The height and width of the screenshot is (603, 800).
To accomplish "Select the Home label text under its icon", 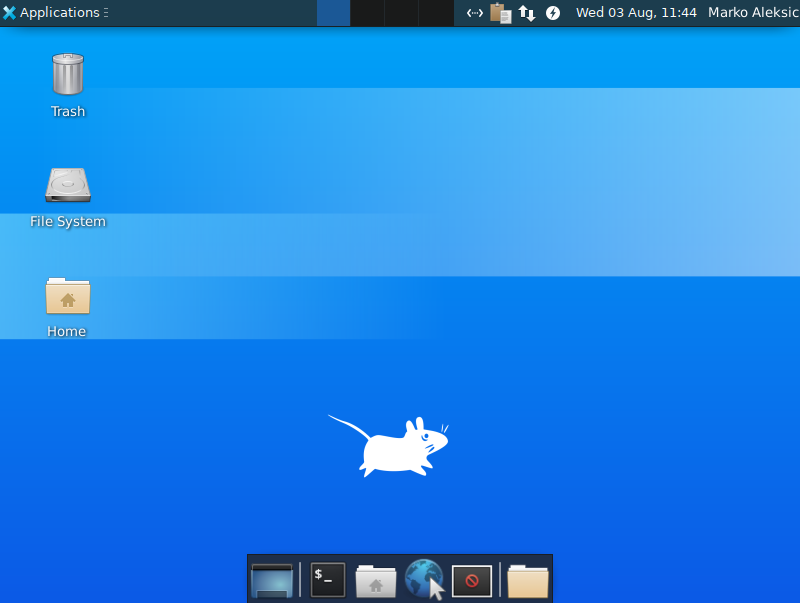I will (x=66, y=331).
